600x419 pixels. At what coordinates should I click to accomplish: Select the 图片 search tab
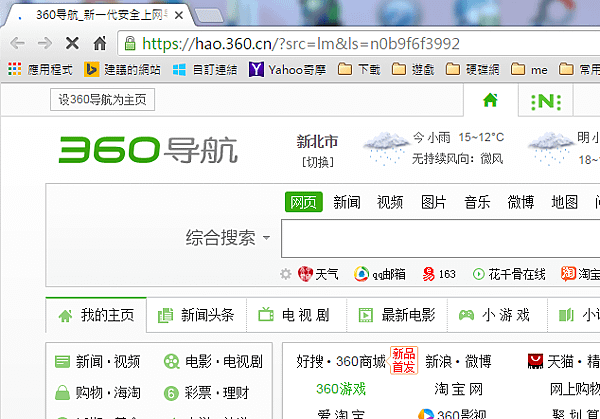tap(434, 202)
